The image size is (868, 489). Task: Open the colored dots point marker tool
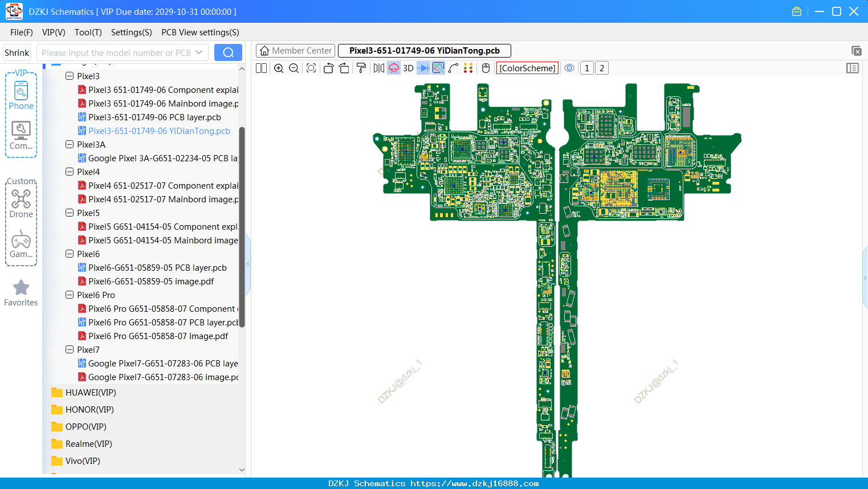[468, 68]
